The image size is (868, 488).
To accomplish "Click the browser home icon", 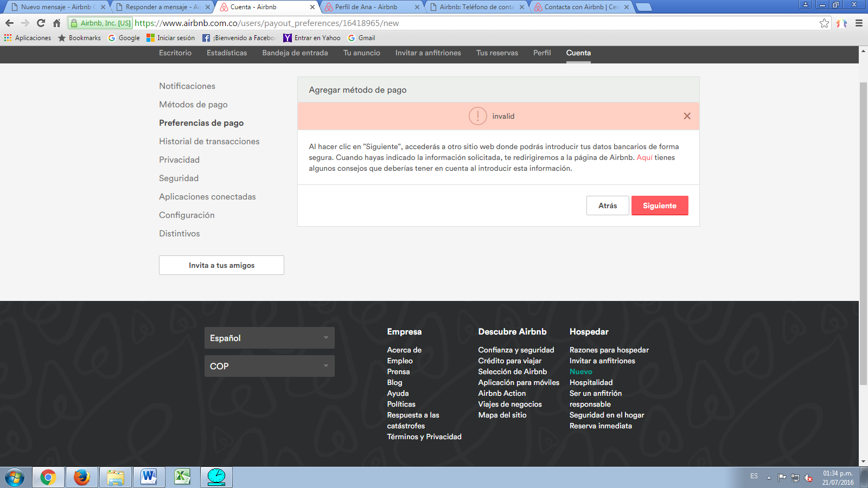I will pyautogui.click(x=56, y=23).
